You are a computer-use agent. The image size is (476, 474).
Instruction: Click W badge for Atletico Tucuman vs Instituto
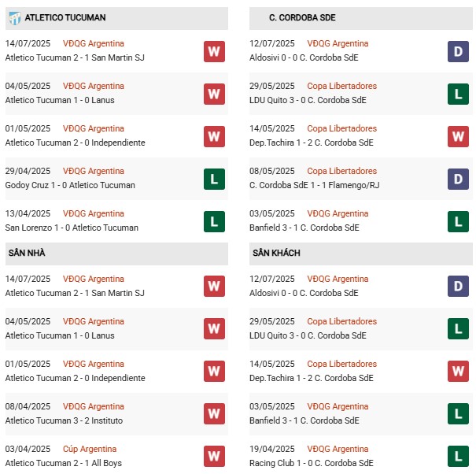pyautogui.click(x=214, y=414)
